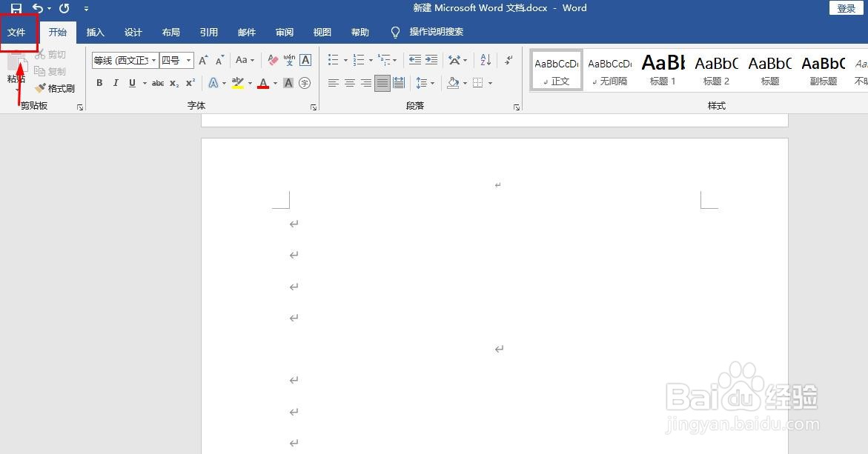Toggle paragraph marks visibility
The width and height of the screenshot is (868, 454).
pyautogui.click(x=508, y=60)
